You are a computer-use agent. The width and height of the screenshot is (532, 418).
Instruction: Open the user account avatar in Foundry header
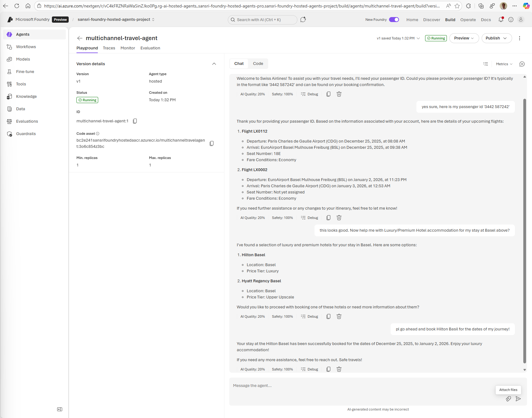pos(521,20)
